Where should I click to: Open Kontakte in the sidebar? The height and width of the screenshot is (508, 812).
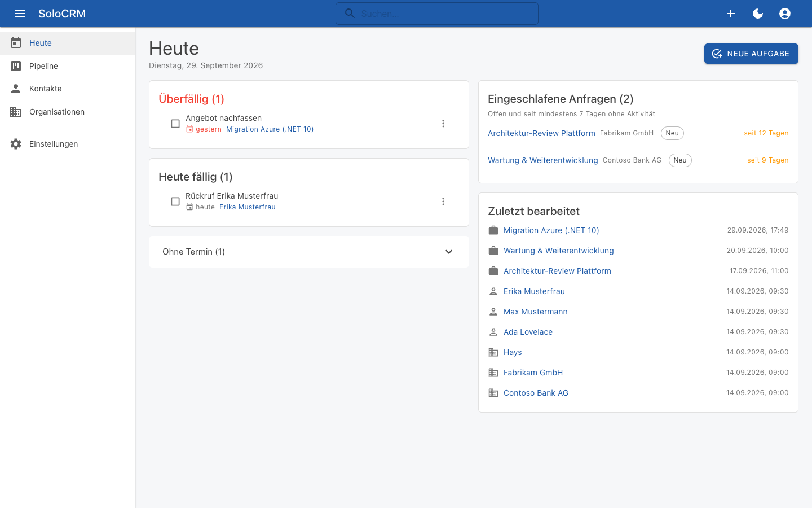(x=68, y=89)
